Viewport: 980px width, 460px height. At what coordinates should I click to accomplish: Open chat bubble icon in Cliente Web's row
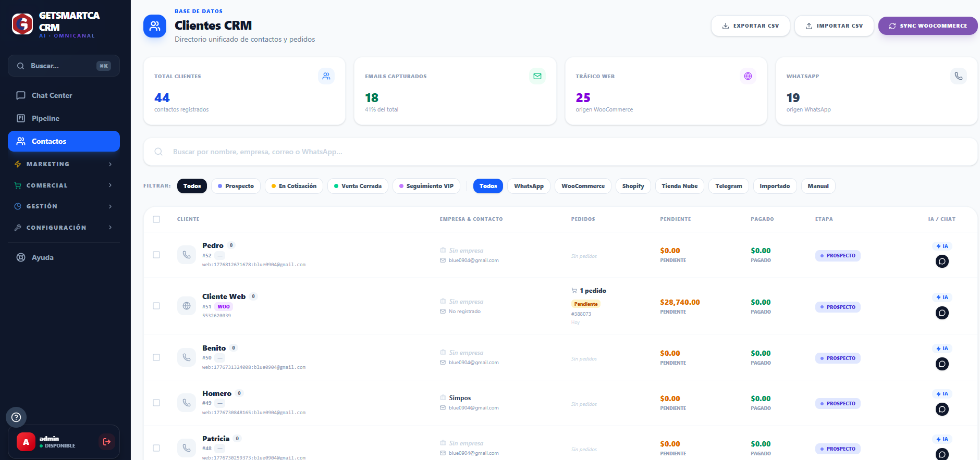pyautogui.click(x=942, y=313)
